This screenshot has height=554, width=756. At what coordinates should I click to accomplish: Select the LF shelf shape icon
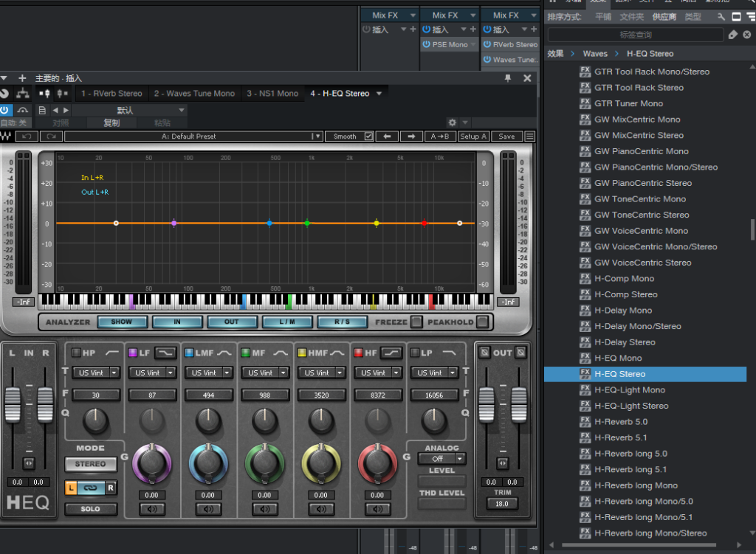tap(165, 353)
